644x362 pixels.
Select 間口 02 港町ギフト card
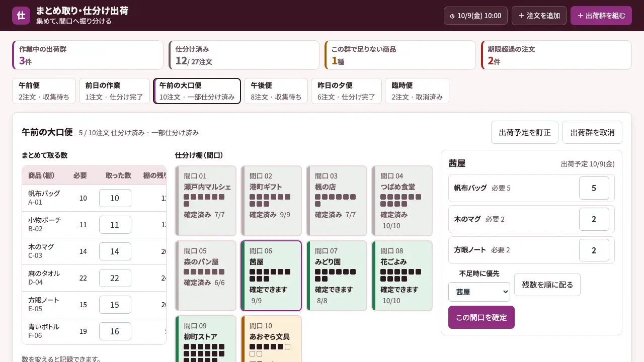271,201
